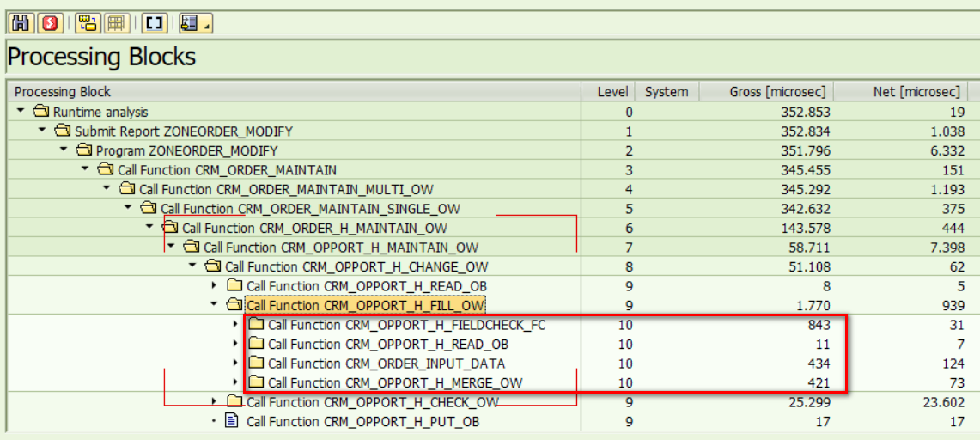This screenshot has width=980, height=440.
Task: Collapse CRM_OPPORT_H_FILL_OW node
Action: click(214, 305)
